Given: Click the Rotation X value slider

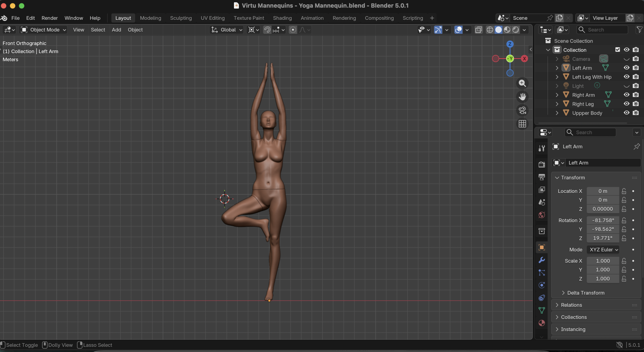Looking at the screenshot, I should (x=603, y=221).
